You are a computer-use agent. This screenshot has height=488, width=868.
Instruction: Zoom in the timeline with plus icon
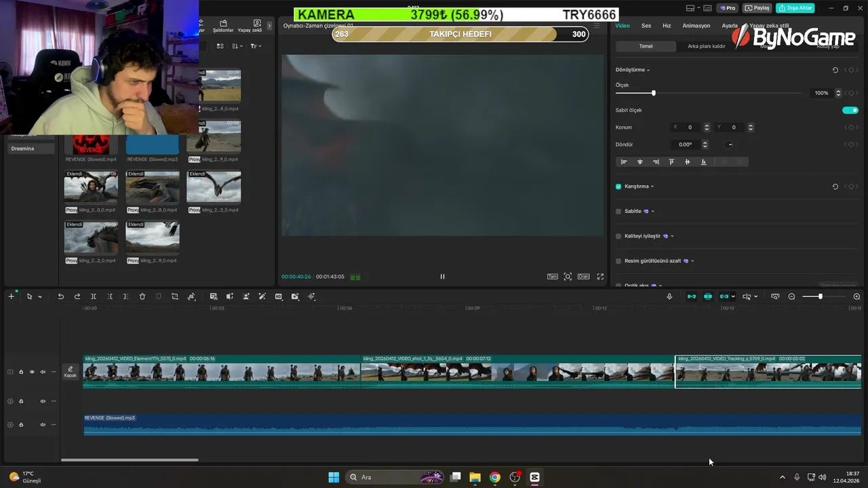tap(856, 297)
